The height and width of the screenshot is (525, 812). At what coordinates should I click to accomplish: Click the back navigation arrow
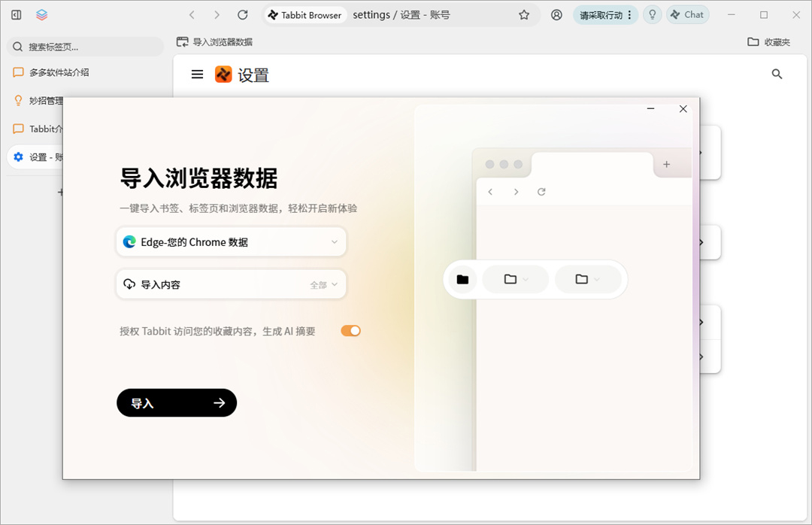pyautogui.click(x=192, y=14)
